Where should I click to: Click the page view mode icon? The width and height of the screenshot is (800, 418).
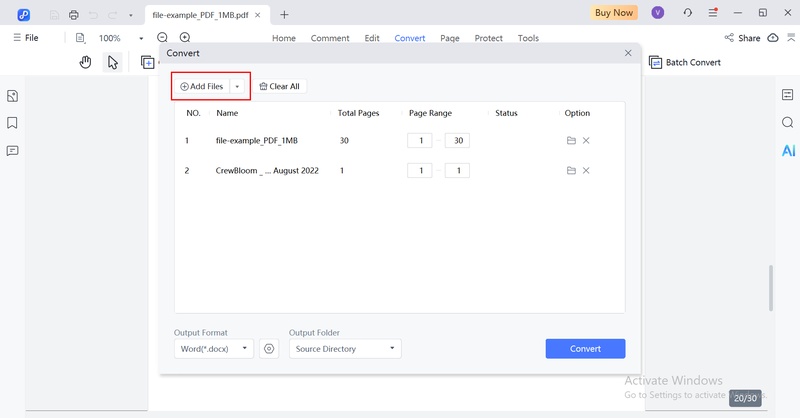(80, 38)
